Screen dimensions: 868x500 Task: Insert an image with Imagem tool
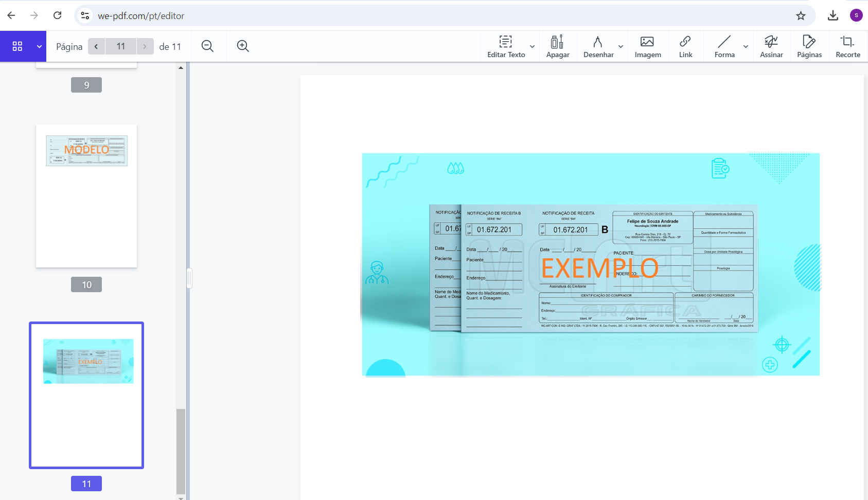click(x=647, y=46)
